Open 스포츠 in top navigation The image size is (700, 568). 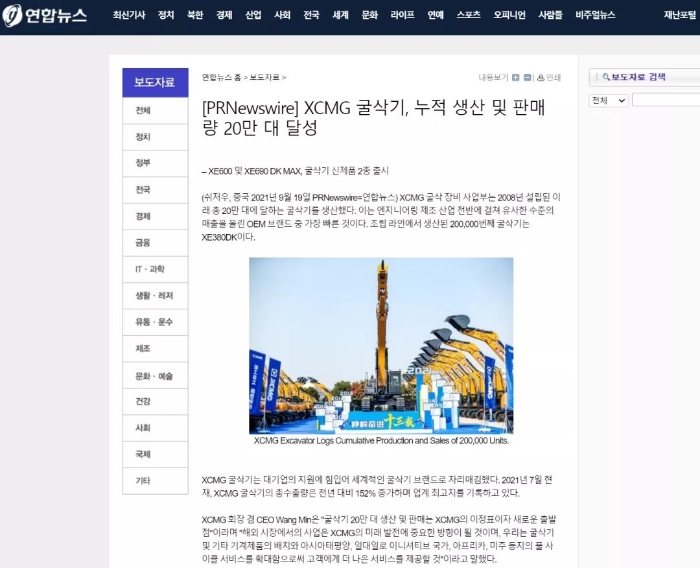[468, 15]
